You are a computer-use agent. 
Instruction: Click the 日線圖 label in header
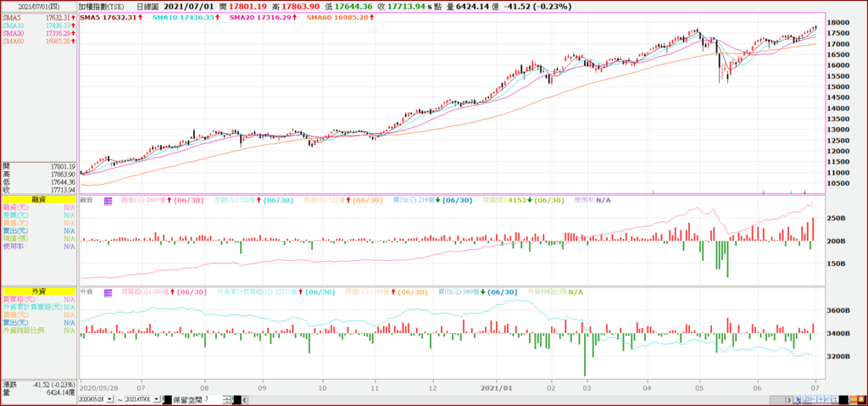[147, 7]
